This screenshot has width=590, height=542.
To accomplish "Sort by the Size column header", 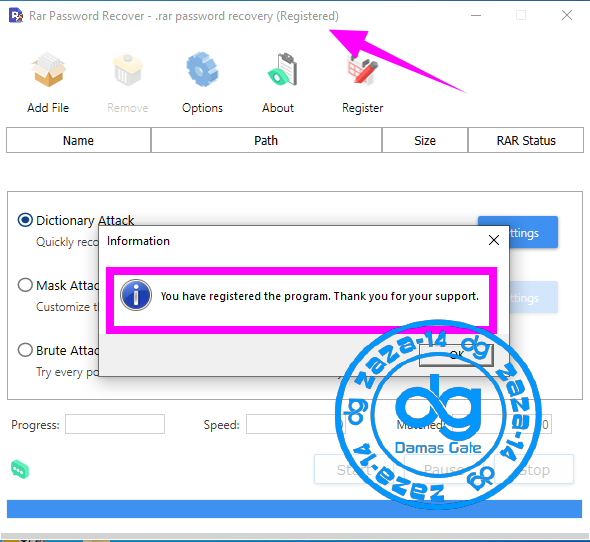I will [425, 140].
